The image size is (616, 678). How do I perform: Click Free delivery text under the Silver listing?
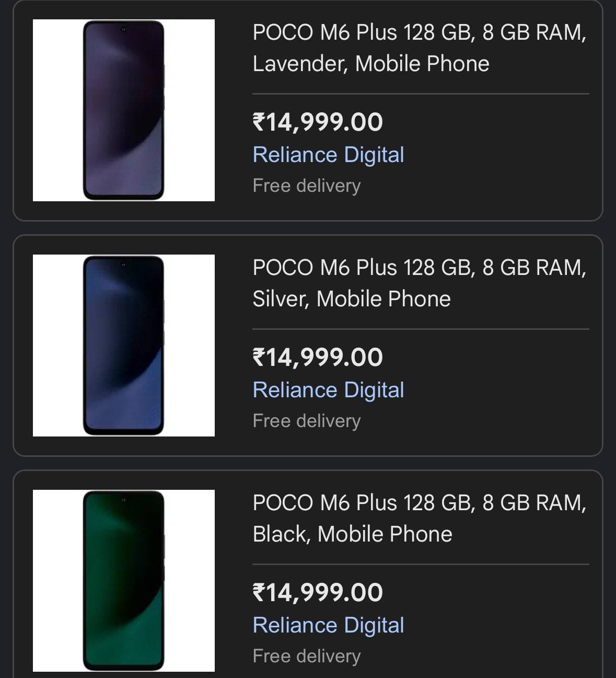(x=307, y=421)
